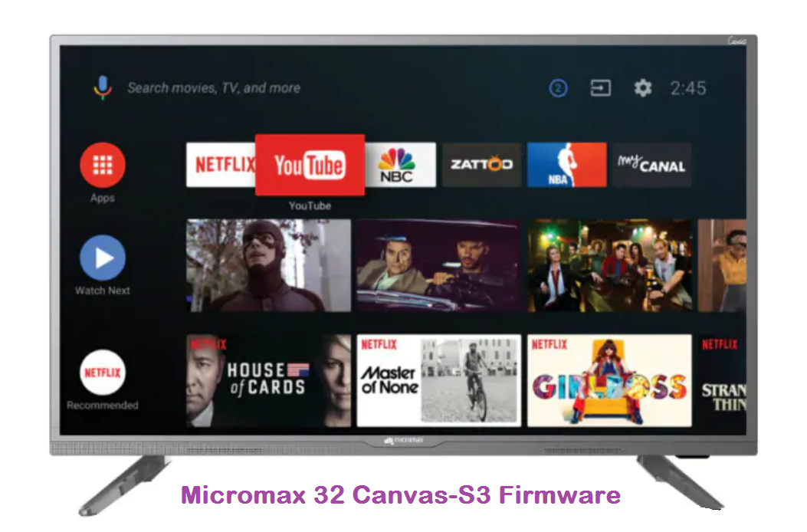Launch the Zattoo app

pos(482,164)
